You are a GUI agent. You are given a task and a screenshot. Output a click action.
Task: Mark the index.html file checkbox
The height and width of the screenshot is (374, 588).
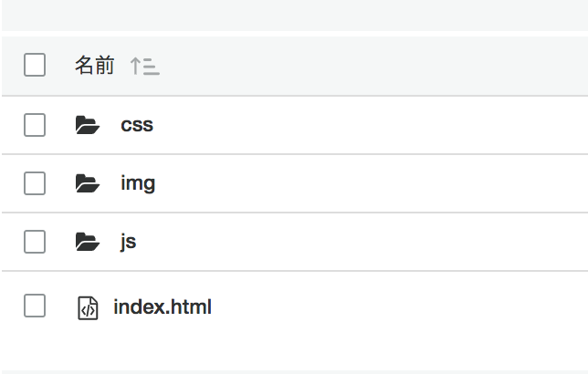point(35,306)
